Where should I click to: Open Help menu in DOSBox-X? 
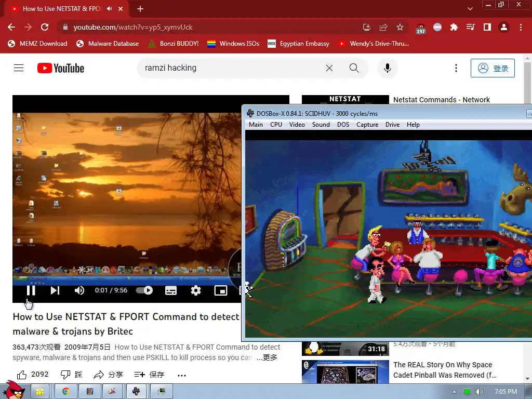coord(413,125)
